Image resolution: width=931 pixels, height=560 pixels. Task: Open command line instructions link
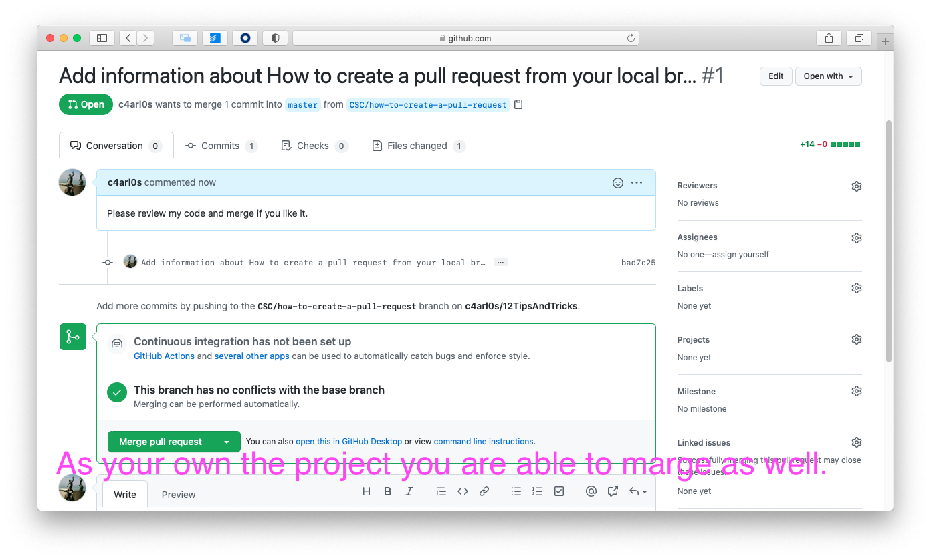point(484,442)
